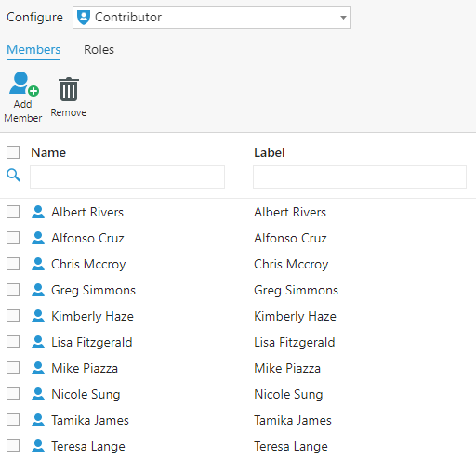Viewport: 476px width, 458px height.
Task: Click the search magnifier icon
Action: [13, 176]
